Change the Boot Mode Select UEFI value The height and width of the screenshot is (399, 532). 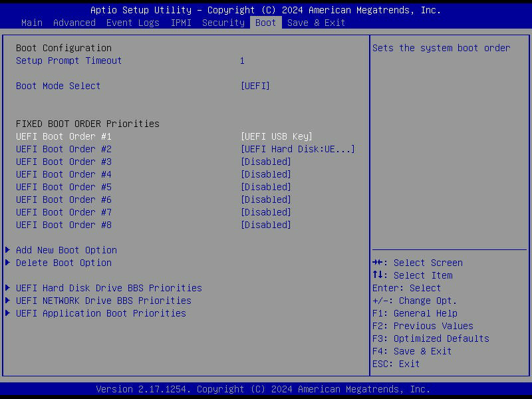255,86
